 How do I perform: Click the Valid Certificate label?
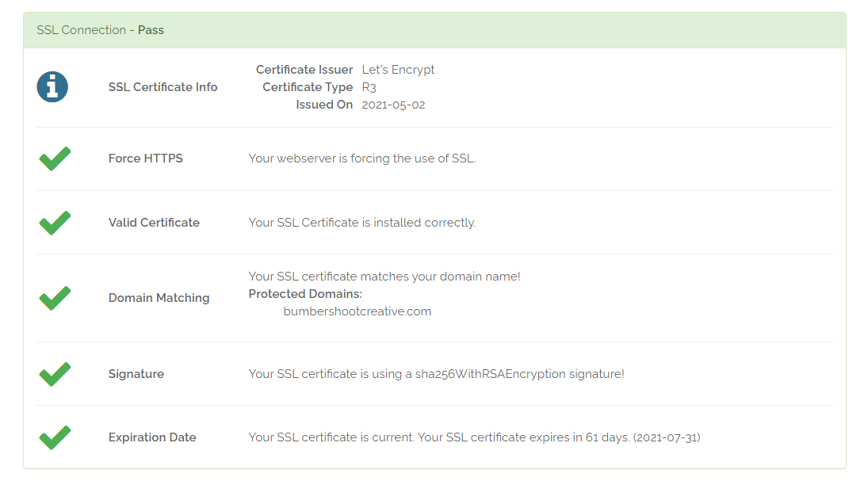[154, 223]
